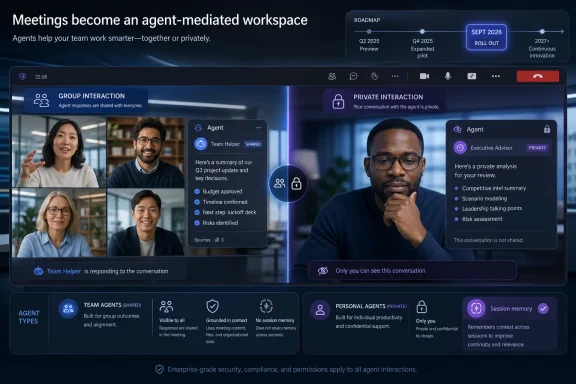Click the lock icon on private Agent panel header
The image size is (576, 384).
[x=547, y=129]
